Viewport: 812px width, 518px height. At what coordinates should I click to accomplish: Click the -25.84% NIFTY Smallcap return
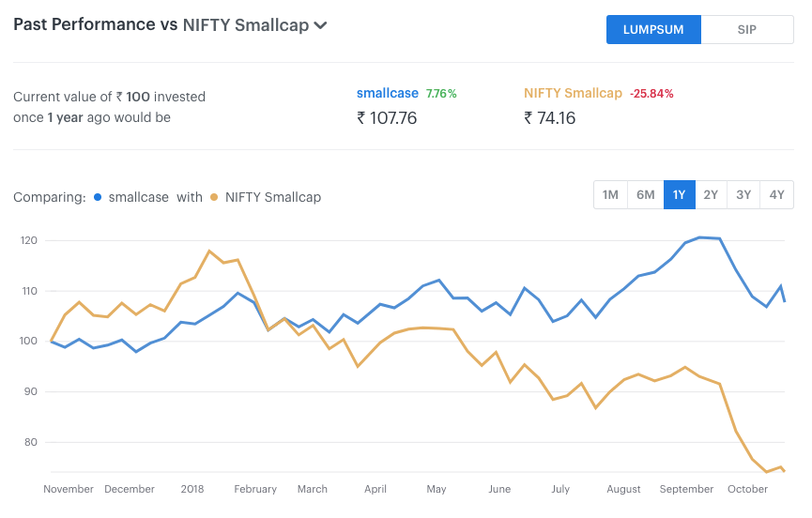pos(651,94)
